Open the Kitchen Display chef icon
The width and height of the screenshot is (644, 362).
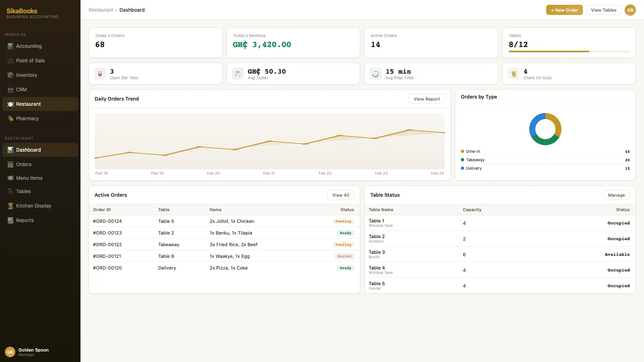pos(10,206)
